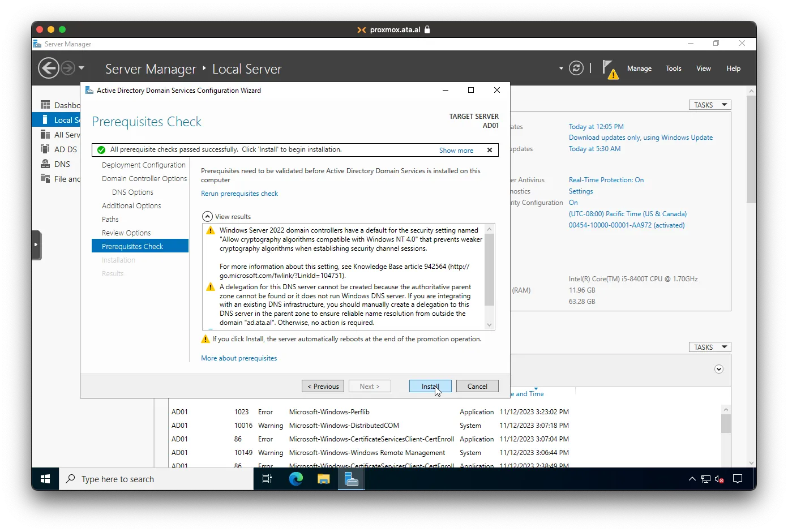Open Task View on taskbar
The height and width of the screenshot is (532, 788).
pos(267,479)
